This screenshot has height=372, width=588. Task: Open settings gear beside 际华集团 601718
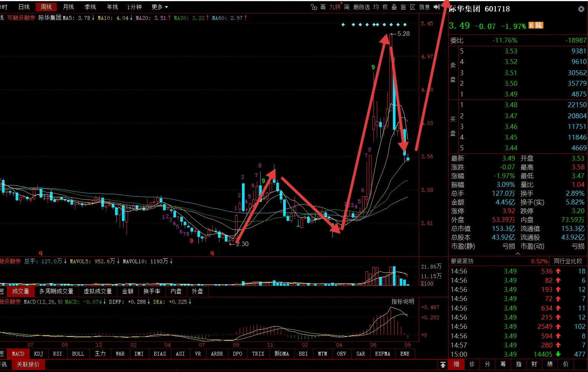[581, 9]
